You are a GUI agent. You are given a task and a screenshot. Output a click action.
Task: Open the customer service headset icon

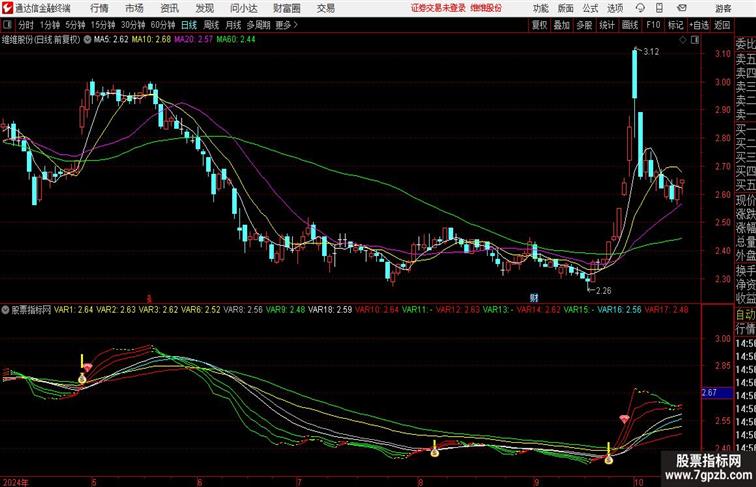click(640, 8)
